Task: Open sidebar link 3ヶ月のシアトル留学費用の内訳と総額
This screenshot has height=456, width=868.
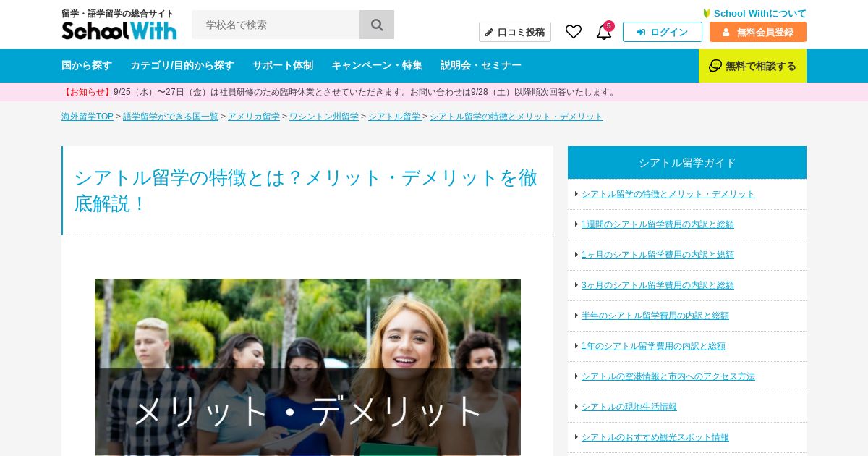Action: 658,285
